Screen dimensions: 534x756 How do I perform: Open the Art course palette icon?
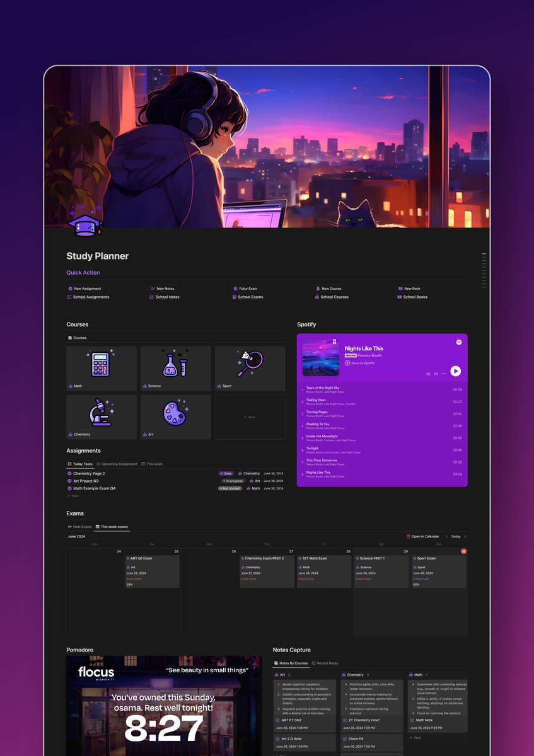coord(175,412)
